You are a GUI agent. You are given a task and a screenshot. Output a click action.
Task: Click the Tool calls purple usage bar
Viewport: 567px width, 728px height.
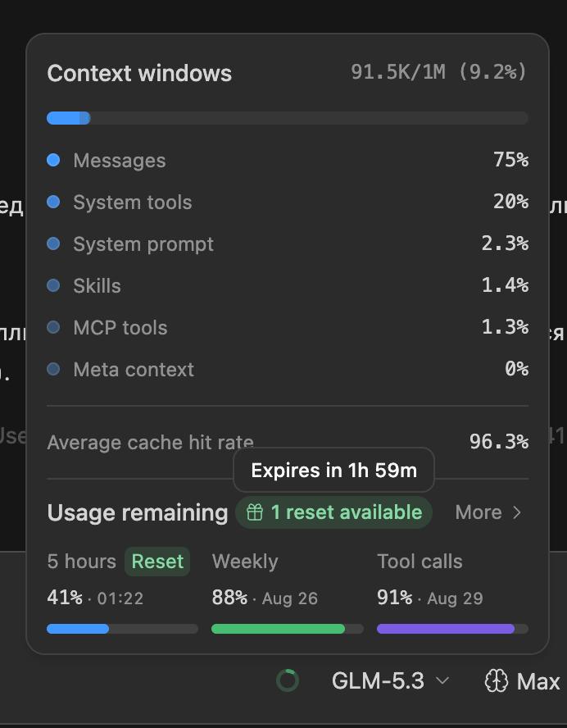click(452, 629)
